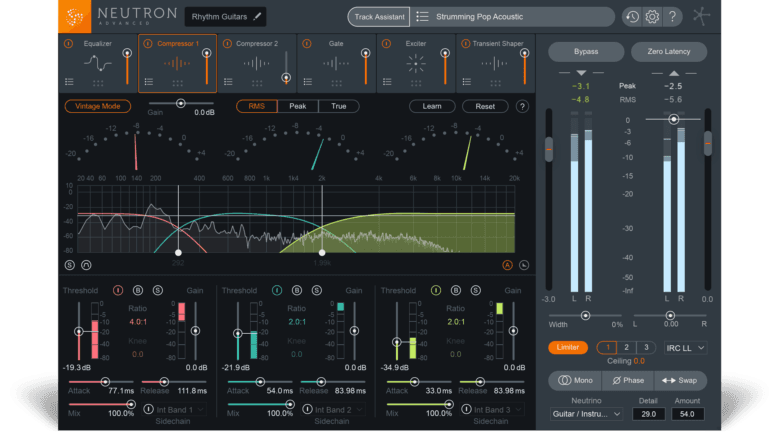
Task: Edit the track name with pencil icon
Action: (x=257, y=17)
